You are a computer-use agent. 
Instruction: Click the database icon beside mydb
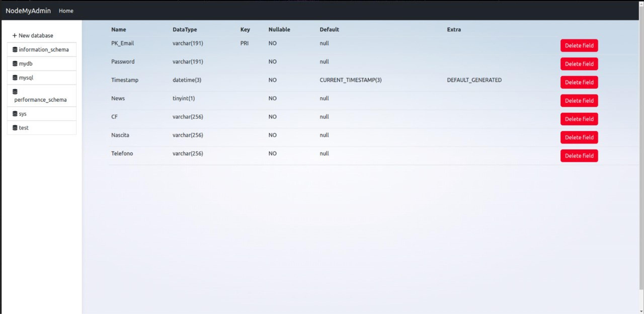pyautogui.click(x=15, y=64)
